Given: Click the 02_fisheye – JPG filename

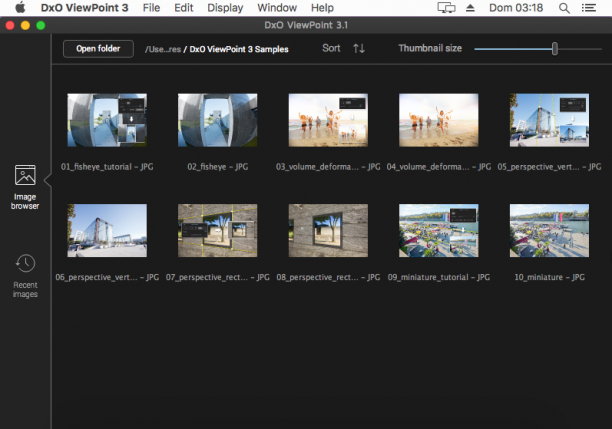Looking at the screenshot, I should coord(217,167).
